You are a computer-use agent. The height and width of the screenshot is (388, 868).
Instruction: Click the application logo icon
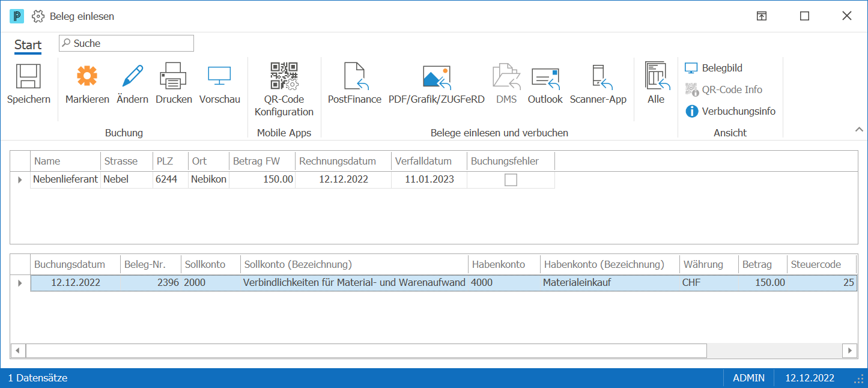pos(17,16)
